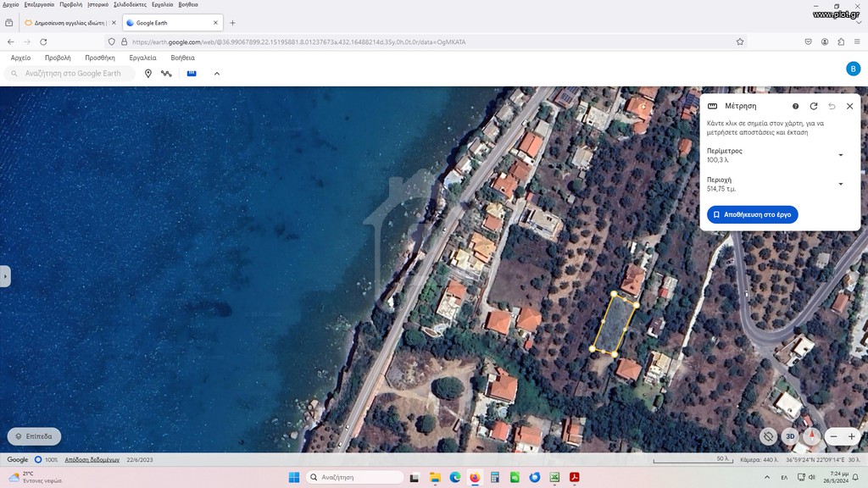Click the ΕΛ language indicator in tray
868x488 pixels.
pyautogui.click(x=784, y=477)
